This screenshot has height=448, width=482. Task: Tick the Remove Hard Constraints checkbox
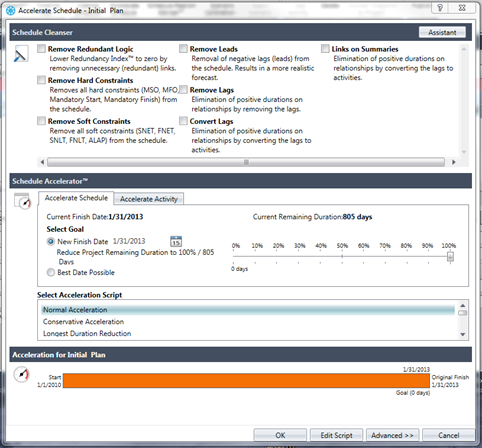[x=41, y=80]
